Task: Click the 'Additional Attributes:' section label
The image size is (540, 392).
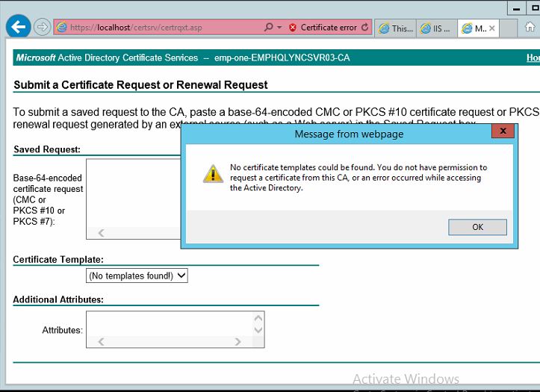Action: (58, 299)
